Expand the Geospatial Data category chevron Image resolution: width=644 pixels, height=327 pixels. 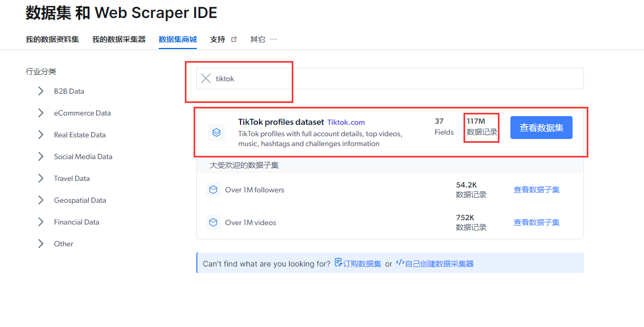click(x=41, y=200)
